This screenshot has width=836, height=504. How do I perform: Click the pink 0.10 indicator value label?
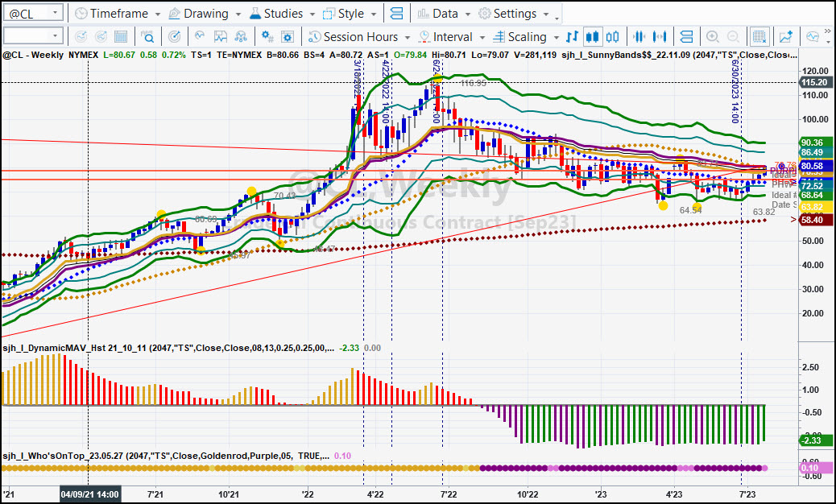point(815,468)
